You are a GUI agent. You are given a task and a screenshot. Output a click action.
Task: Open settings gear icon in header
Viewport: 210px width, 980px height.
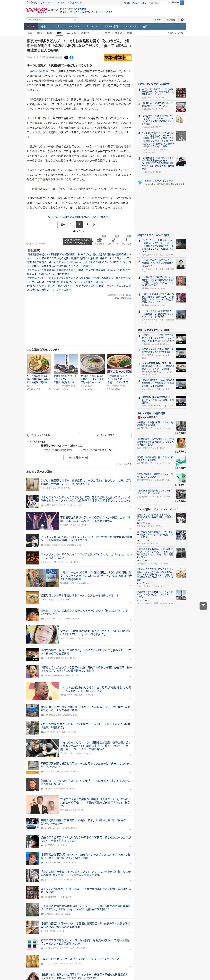click(x=182, y=19)
